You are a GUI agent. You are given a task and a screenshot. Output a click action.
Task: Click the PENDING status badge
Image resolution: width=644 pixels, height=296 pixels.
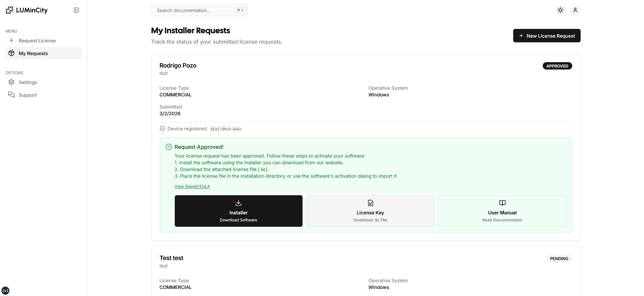point(559,258)
